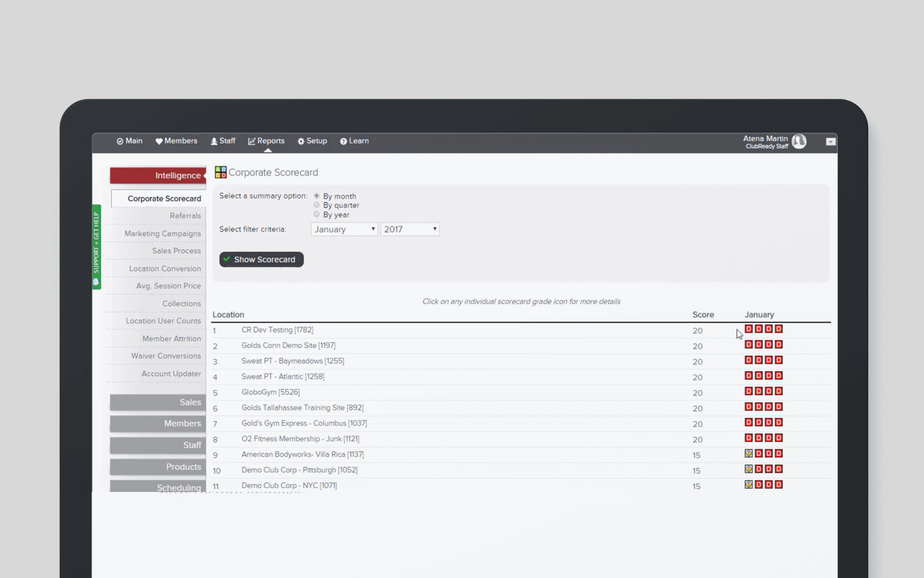Open the Members menu in the top bar

point(176,141)
